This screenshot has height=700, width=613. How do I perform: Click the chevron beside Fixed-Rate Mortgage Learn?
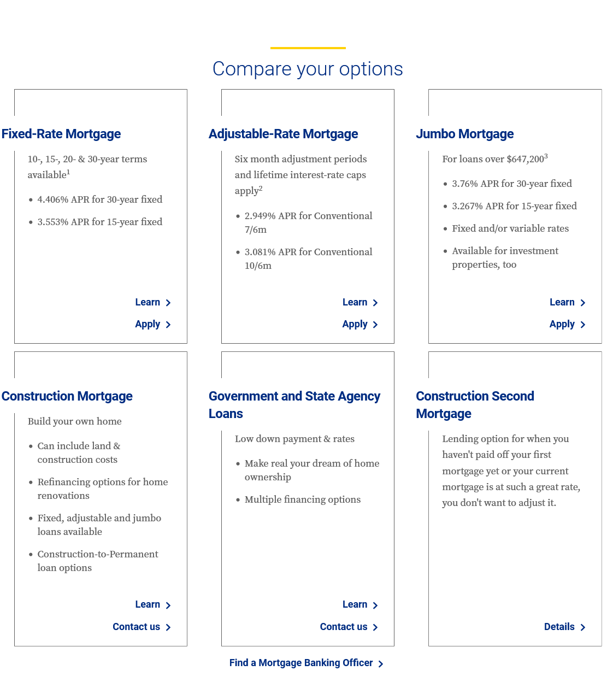pos(168,303)
